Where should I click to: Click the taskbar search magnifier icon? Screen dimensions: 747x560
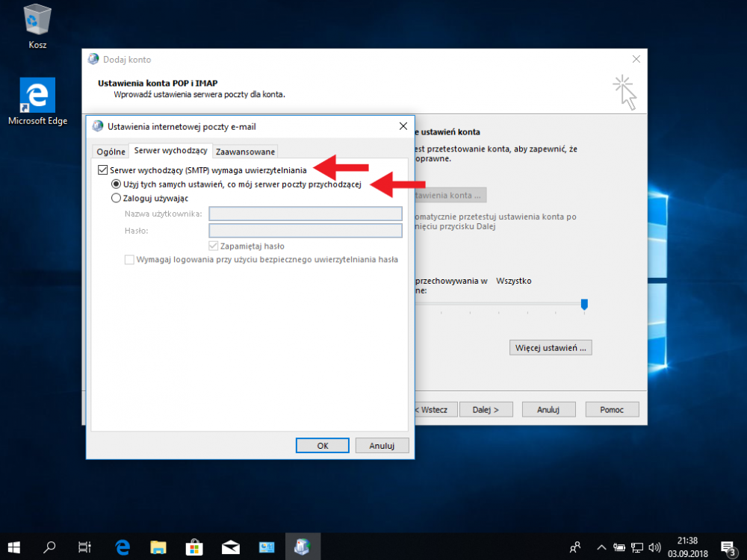pyautogui.click(x=49, y=546)
